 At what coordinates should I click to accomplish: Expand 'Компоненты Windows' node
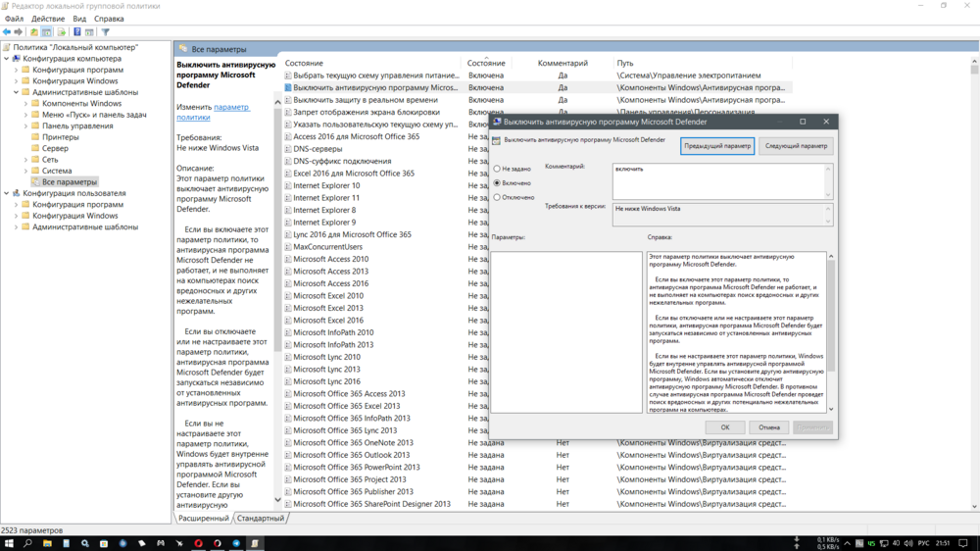25,104
